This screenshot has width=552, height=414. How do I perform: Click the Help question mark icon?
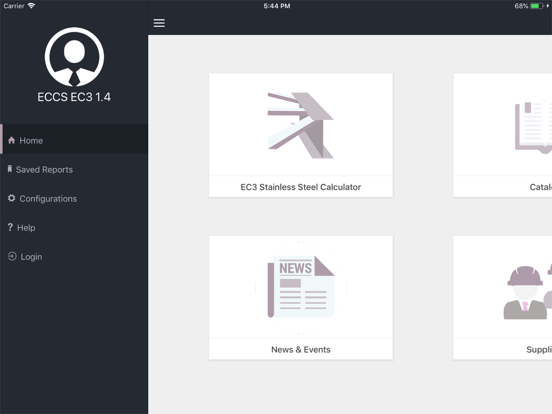pos(10,227)
